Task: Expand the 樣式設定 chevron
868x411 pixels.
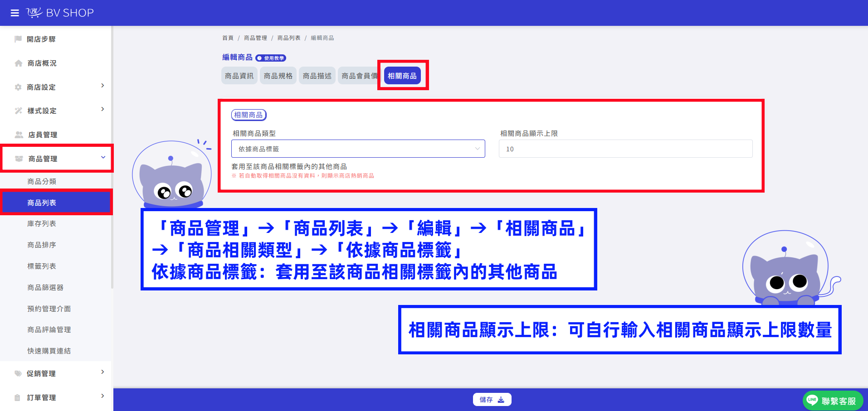Action: click(x=102, y=109)
